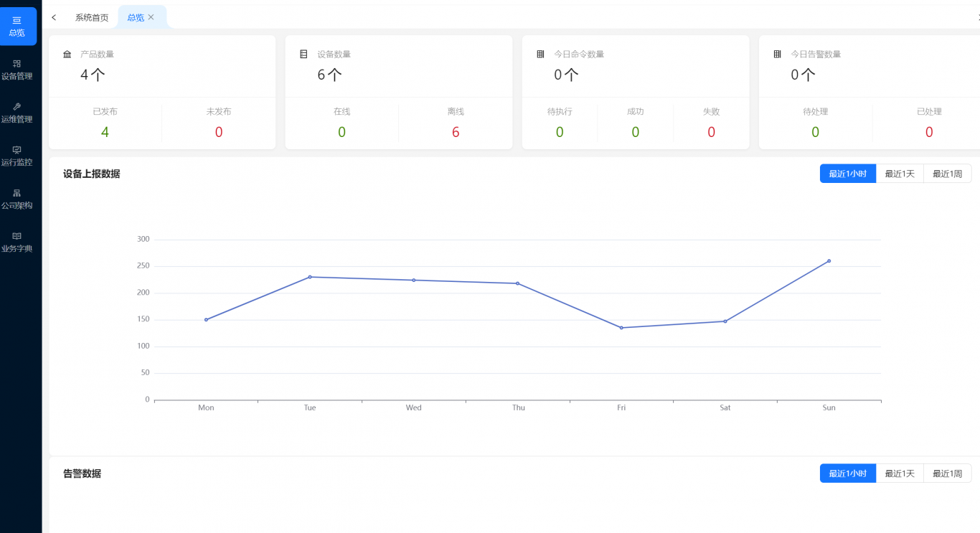Click the 设备上报数据 heading
This screenshot has height=533, width=980.
pyautogui.click(x=91, y=174)
